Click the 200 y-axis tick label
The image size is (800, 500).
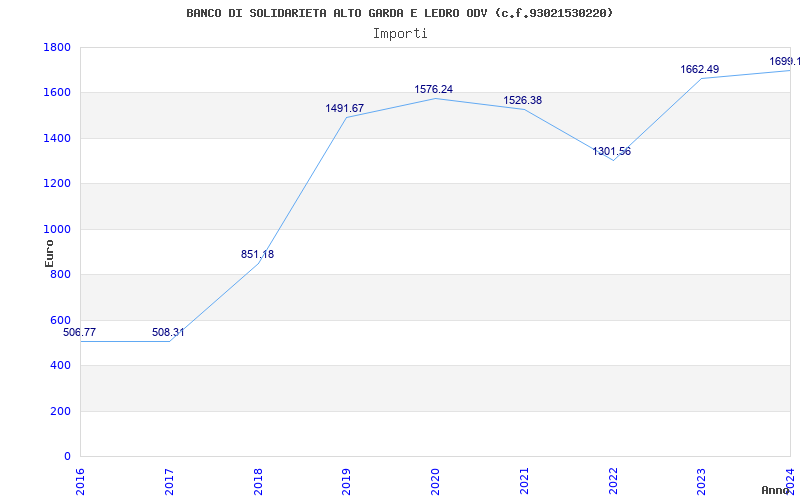click(x=61, y=411)
